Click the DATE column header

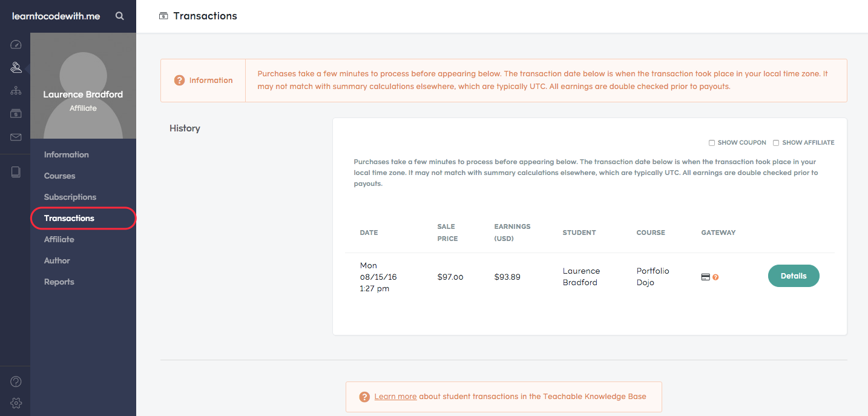click(369, 233)
